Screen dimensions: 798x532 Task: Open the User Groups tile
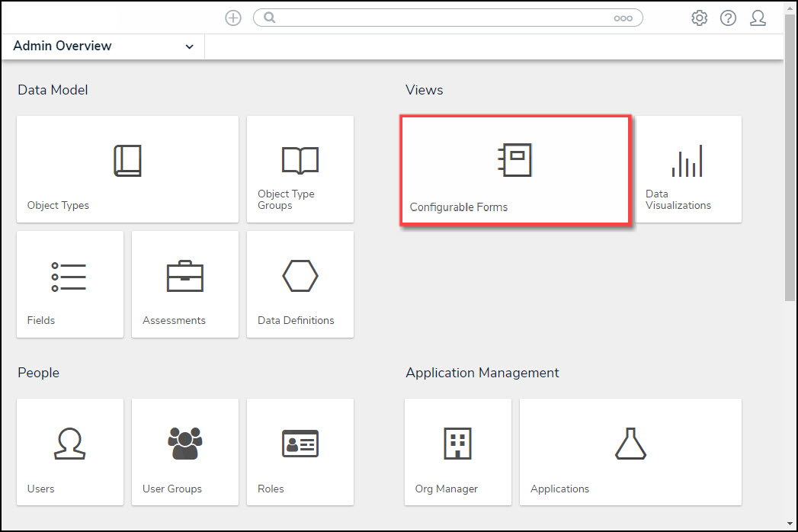[x=184, y=452]
